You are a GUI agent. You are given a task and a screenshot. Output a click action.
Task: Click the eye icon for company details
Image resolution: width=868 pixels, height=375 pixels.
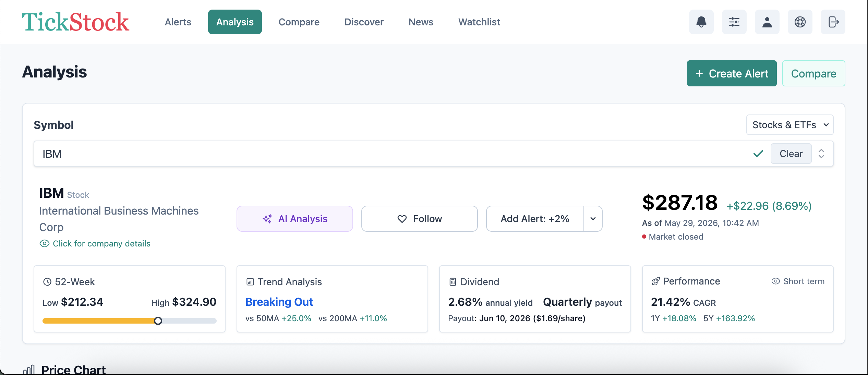(44, 243)
